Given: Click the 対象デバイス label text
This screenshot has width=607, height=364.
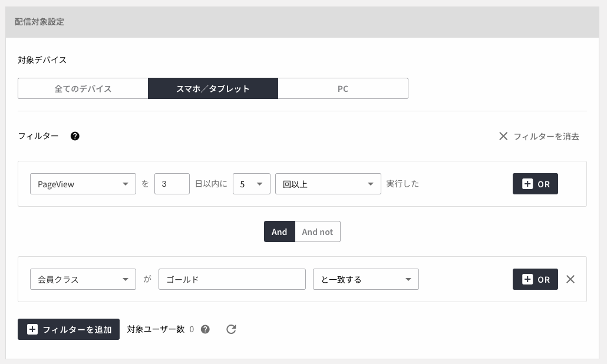Looking at the screenshot, I should point(42,60).
